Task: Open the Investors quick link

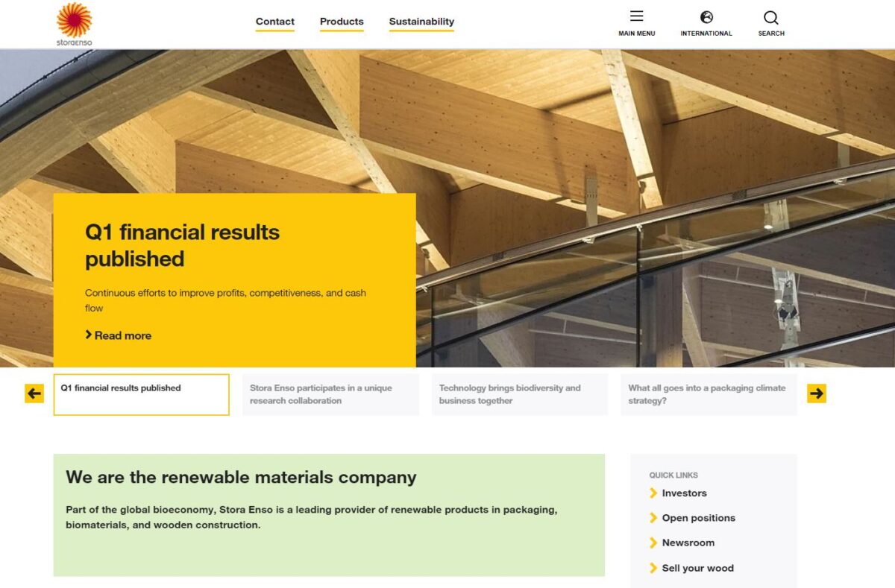Action: pos(684,493)
